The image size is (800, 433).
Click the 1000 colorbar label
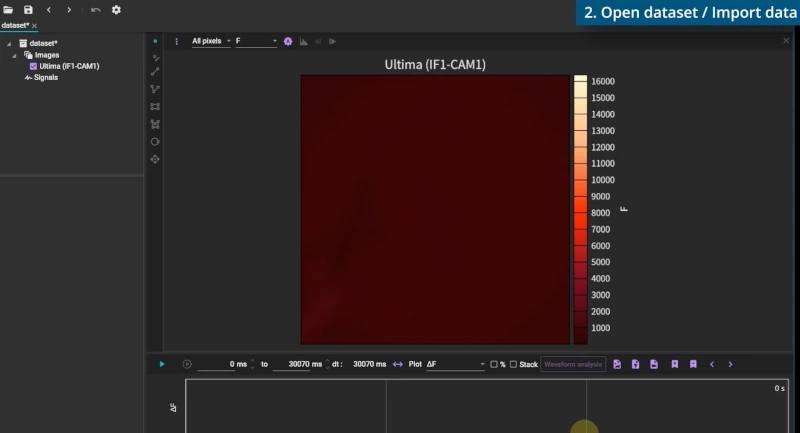(600, 328)
